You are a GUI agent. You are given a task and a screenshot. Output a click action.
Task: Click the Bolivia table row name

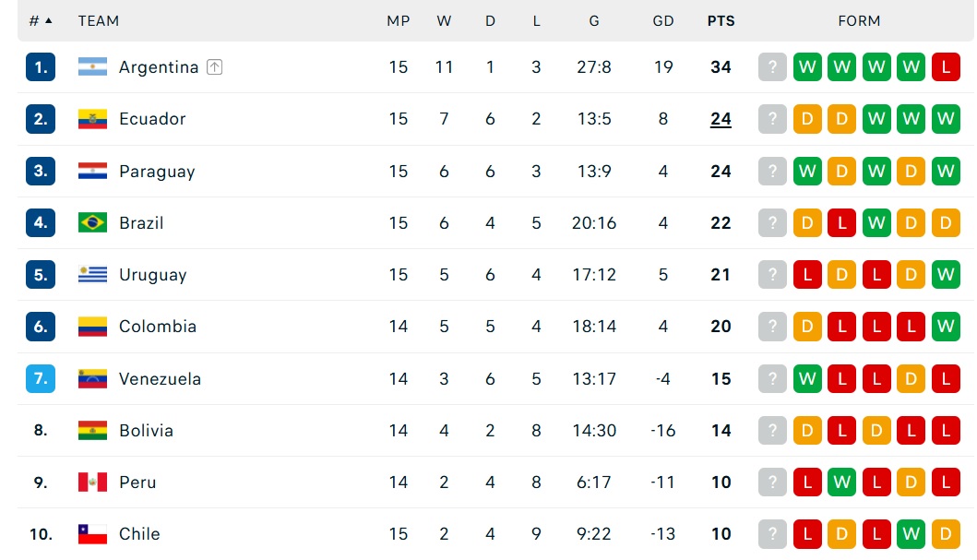(x=146, y=431)
